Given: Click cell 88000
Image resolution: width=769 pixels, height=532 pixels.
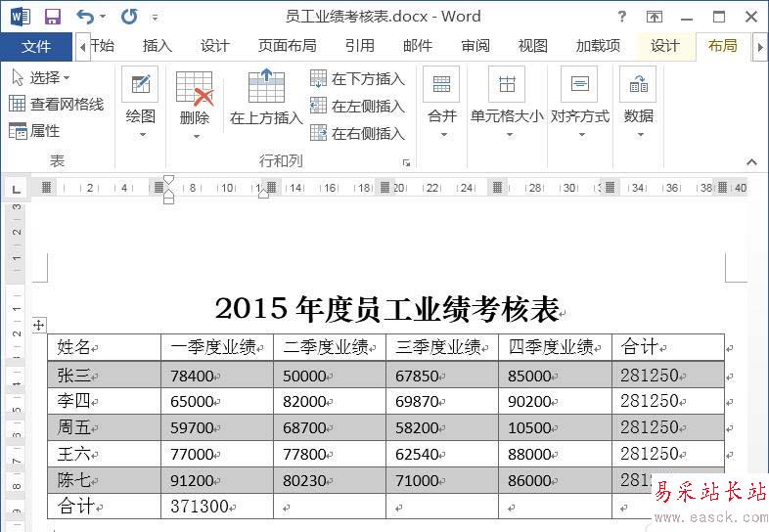Looking at the screenshot, I should [x=555, y=454].
